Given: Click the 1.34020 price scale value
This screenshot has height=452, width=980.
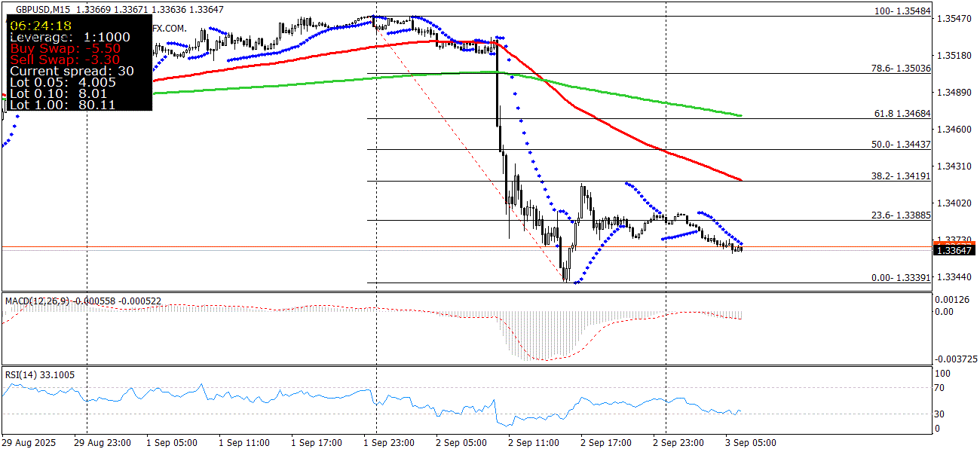Looking at the screenshot, I should tap(953, 203).
